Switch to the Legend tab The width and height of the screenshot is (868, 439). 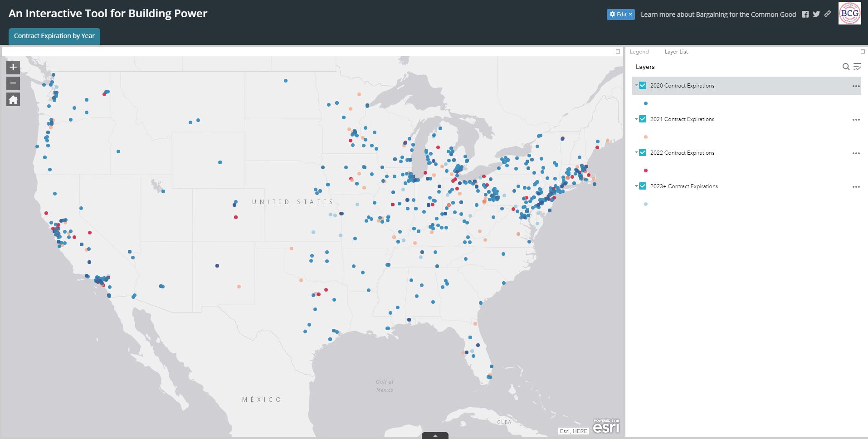click(x=639, y=52)
